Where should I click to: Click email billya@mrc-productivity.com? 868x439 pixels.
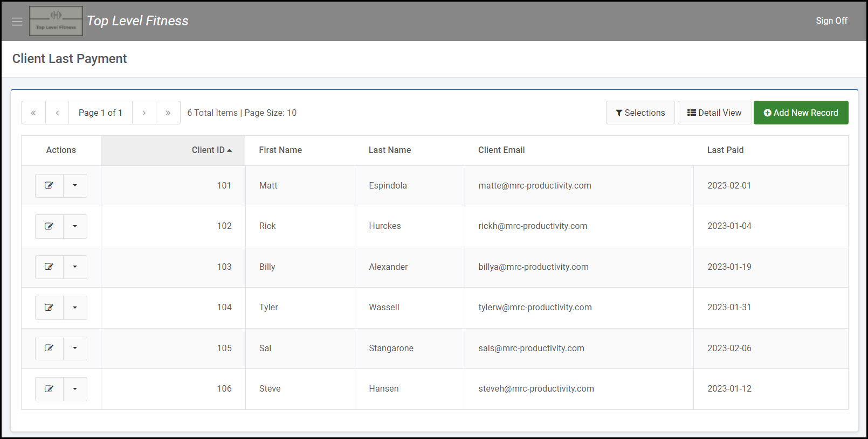(533, 267)
